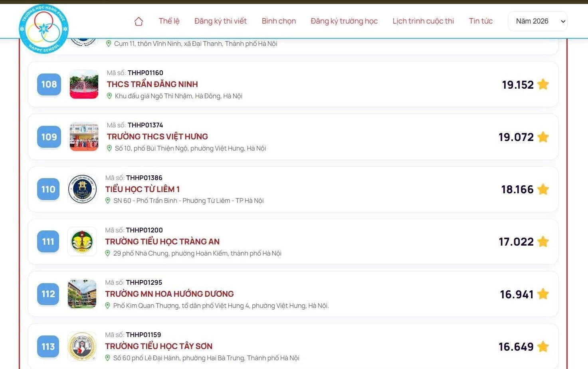588x369 pixels.
Task: Click the Happy School logo
Action: pyautogui.click(x=44, y=29)
